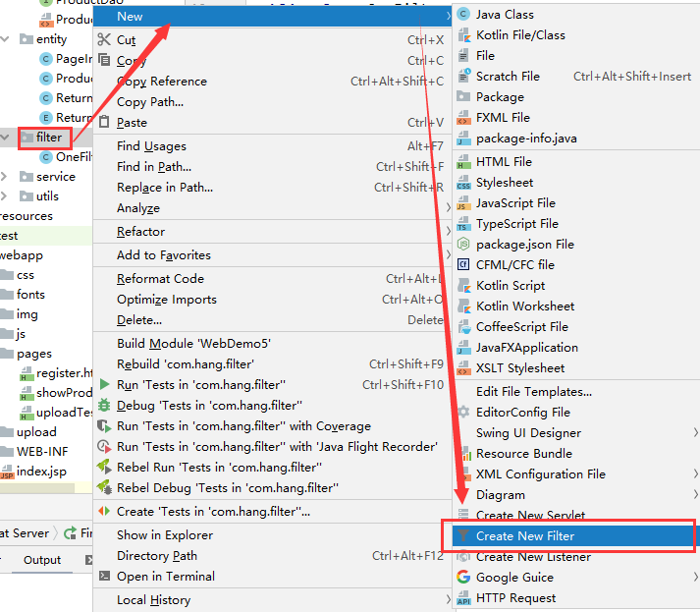The image size is (700, 612).
Task: Click the HTTP Request API icon
Action: coord(463,597)
